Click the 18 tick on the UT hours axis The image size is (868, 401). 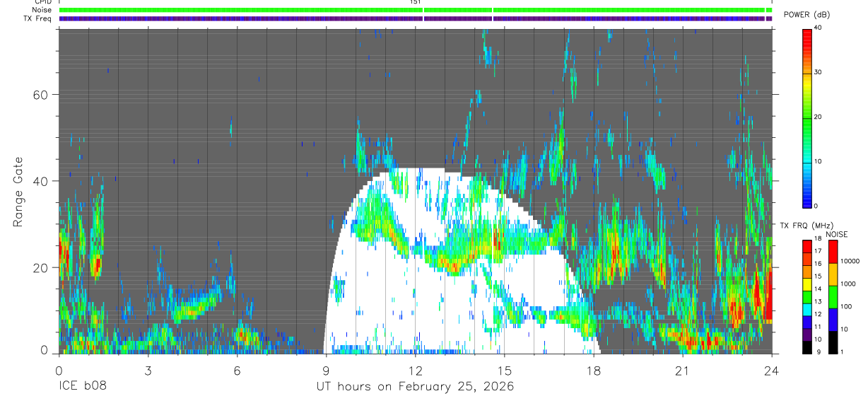[x=594, y=370]
